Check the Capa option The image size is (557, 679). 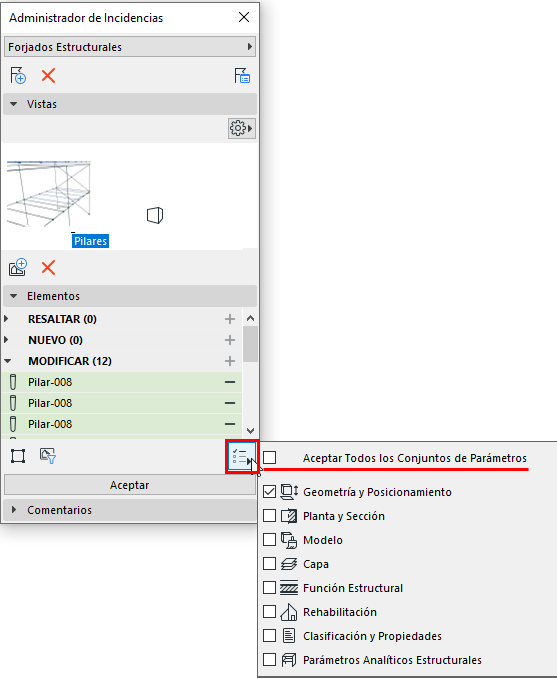269,563
